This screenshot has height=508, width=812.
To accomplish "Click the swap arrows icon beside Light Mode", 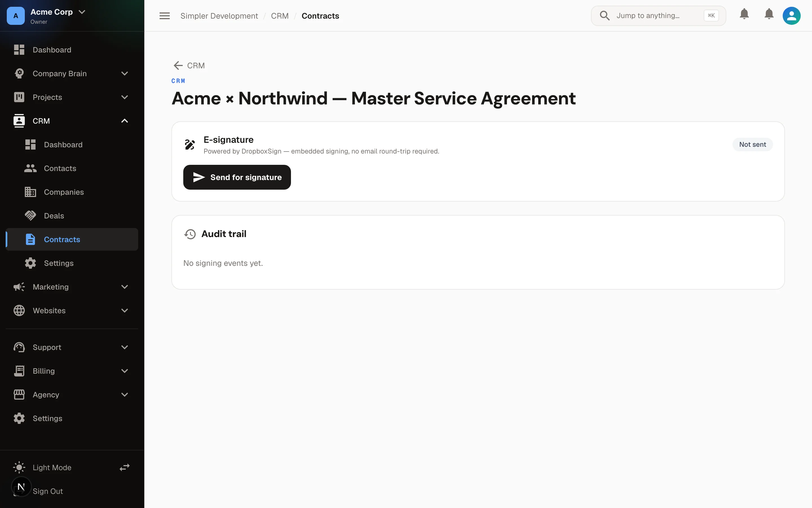I will [x=125, y=468].
